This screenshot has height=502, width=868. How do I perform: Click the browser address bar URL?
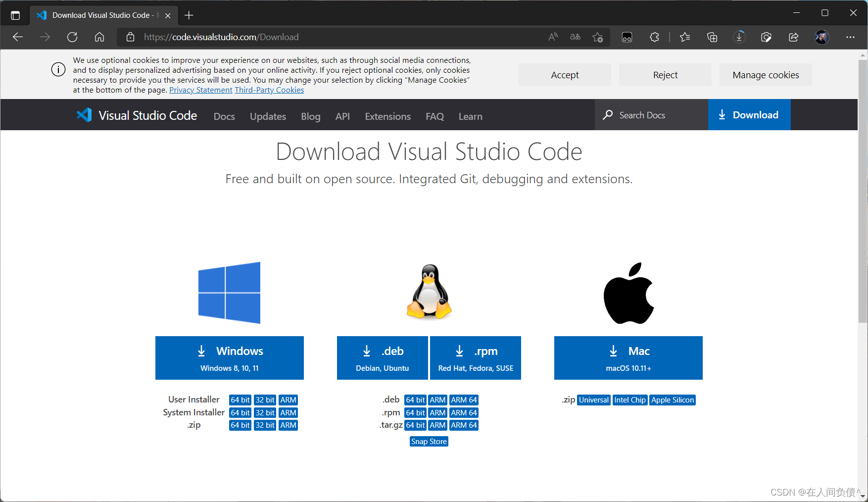pos(221,37)
